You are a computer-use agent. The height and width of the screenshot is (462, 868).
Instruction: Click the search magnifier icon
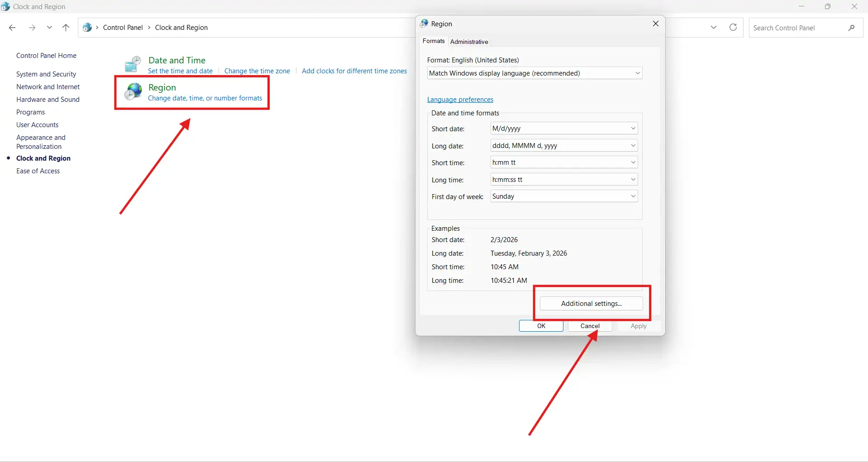[x=851, y=28]
